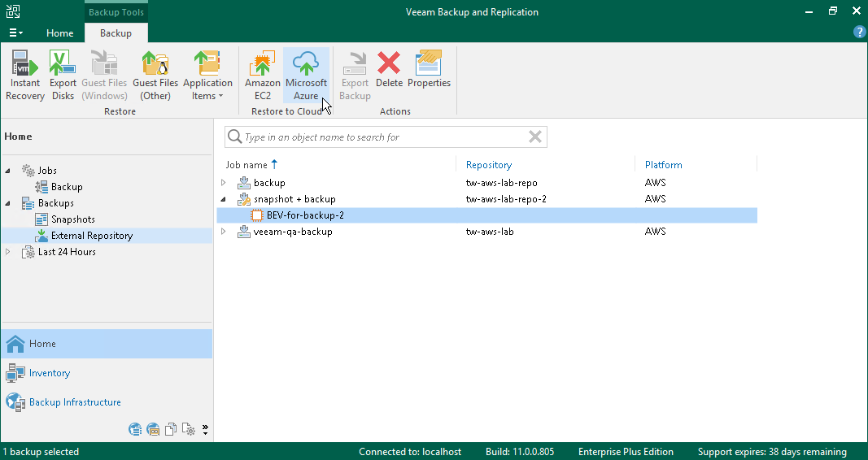The image size is (868, 460).
Task: Collapse the Backups tree node
Action: tap(8, 203)
